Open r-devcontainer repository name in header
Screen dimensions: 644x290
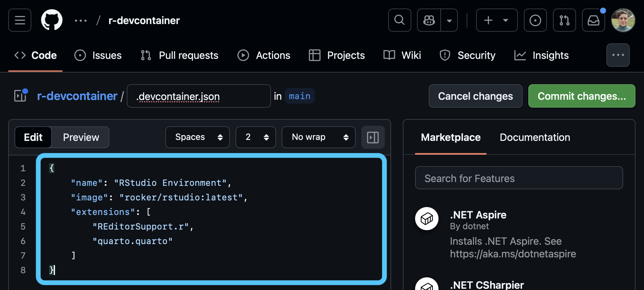tap(144, 21)
